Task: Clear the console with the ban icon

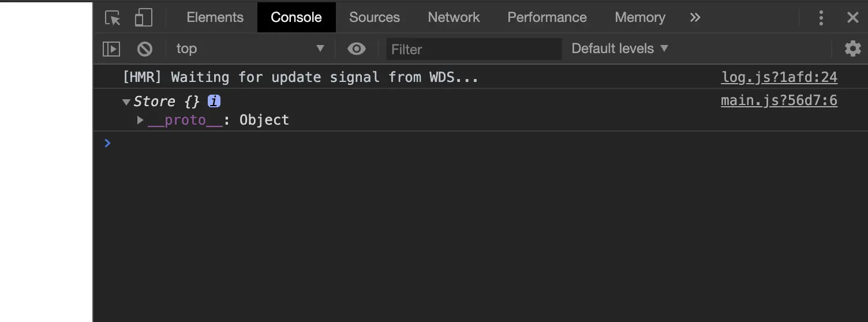Action: coord(145,49)
